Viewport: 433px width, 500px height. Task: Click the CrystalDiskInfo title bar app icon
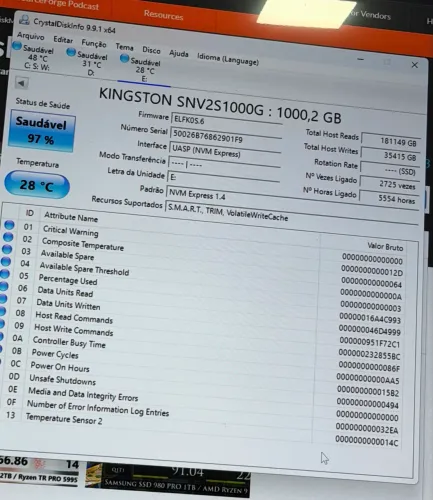point(24,20)
